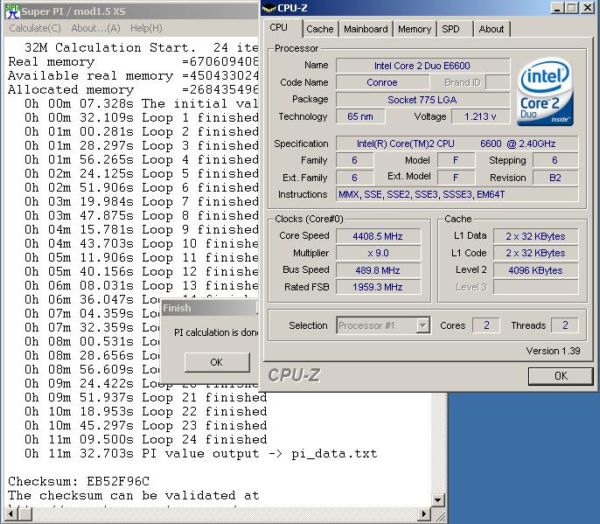
Task: Click the Super PI horizontal scrollbar thumb
Action: point(24,513)
